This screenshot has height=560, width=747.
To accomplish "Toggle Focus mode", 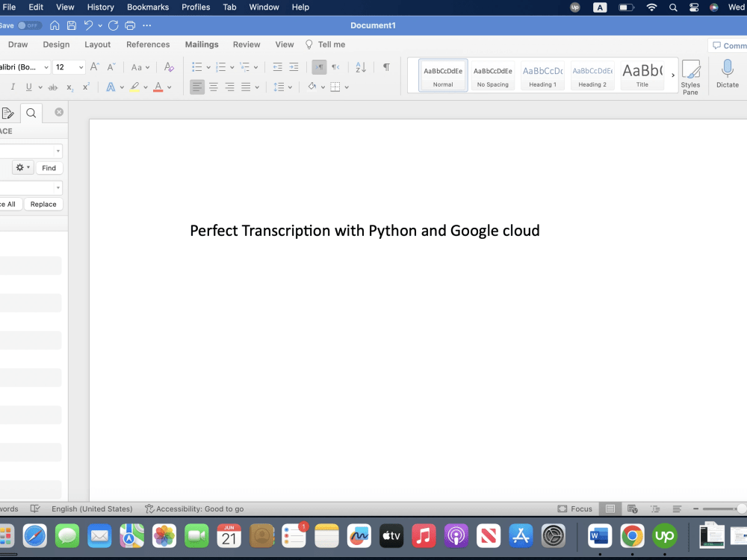I will point(575,509).
